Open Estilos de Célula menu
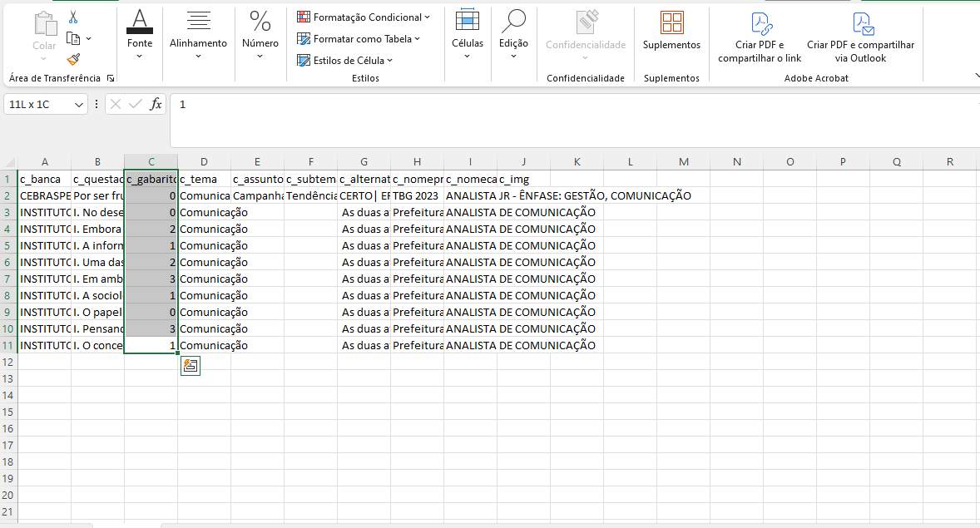980x528 pixels. [x=344, y=61]
